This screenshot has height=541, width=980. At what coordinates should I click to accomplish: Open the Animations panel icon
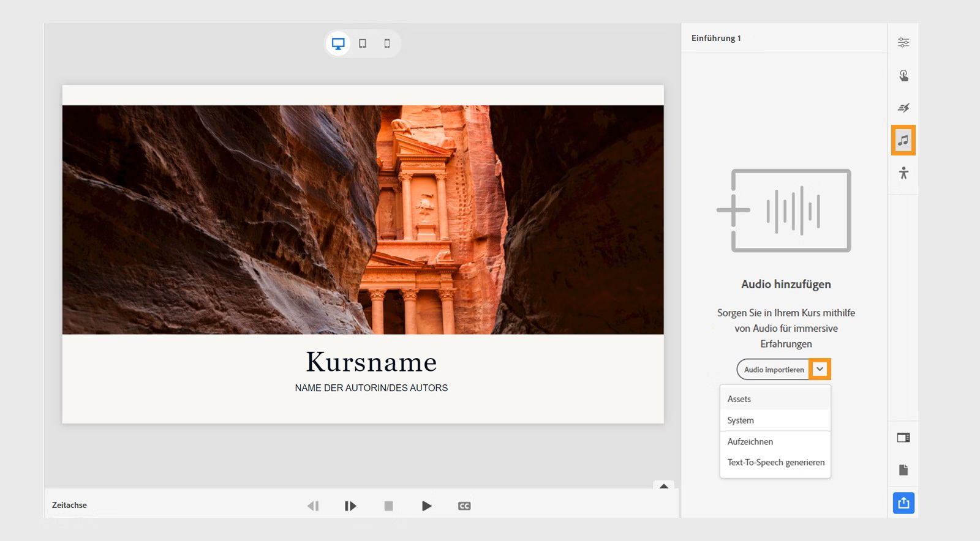click(x=903, y=108)
